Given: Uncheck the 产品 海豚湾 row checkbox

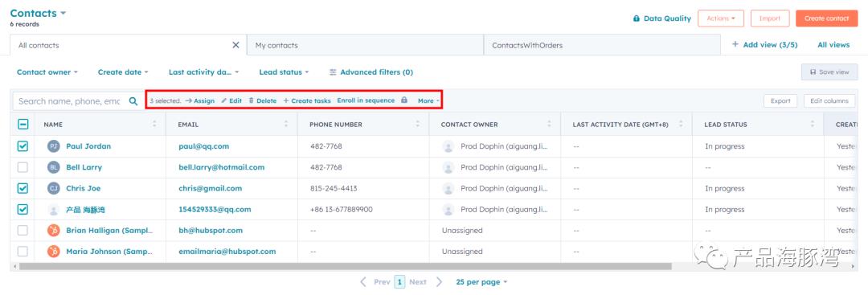Looking at the screenshot, I should click(23, 209).
